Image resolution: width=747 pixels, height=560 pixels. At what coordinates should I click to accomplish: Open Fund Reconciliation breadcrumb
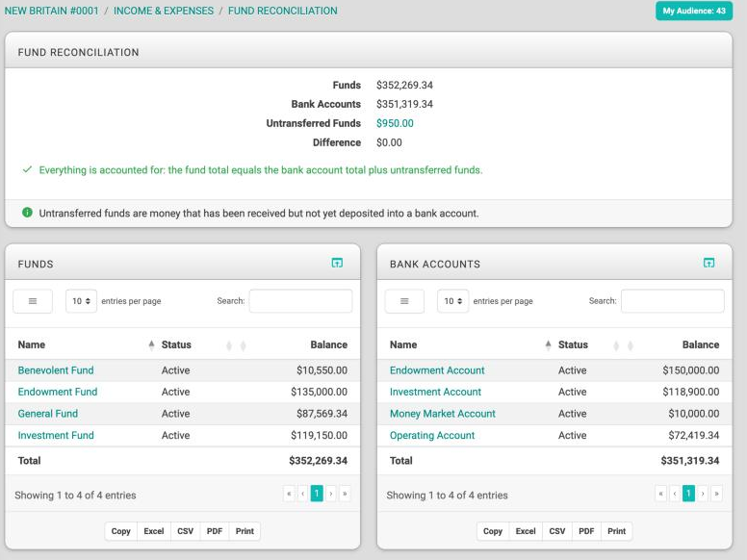click(x=282, y=11)
